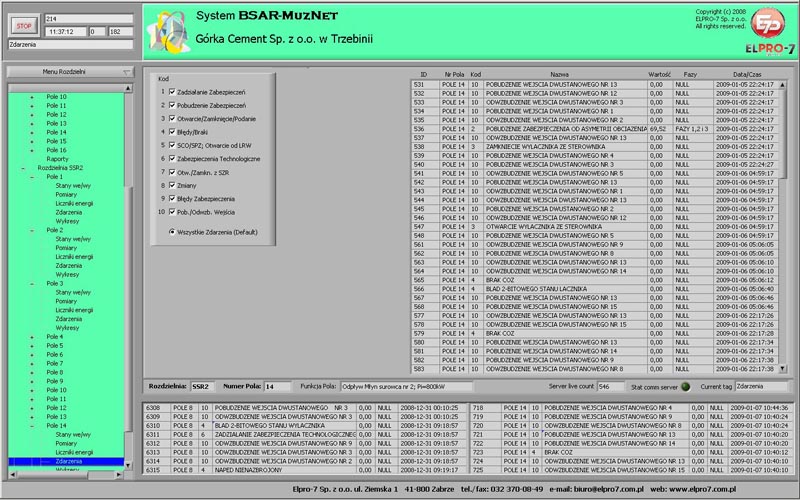The width and height of the screenshot is (800, 500).
Task: Click the field showing 214
Action: [89, 19]
